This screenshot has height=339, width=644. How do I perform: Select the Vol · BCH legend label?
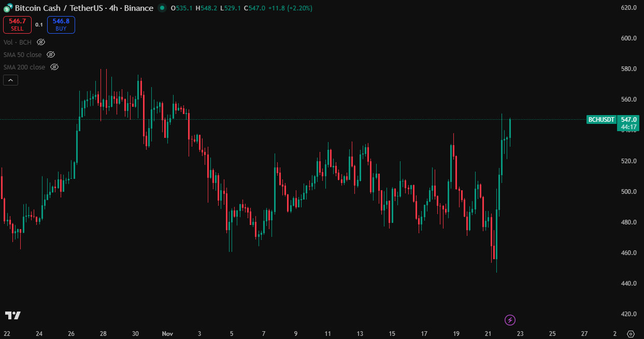[18, 42]
